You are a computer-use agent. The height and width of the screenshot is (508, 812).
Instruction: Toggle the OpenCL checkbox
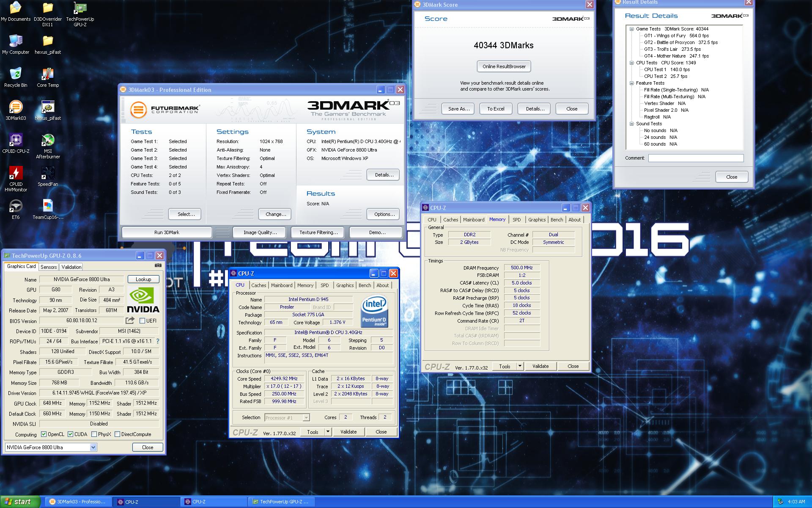pos(44,434)
